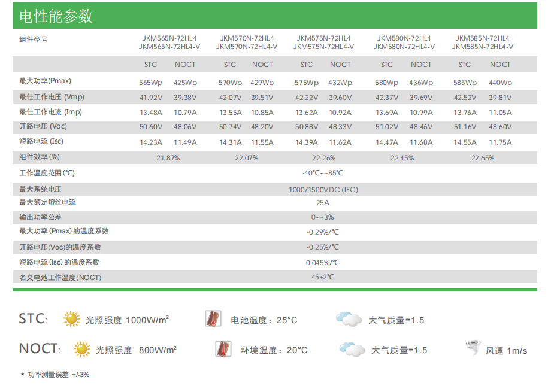Select the 1000/1500VDC (IEC) value
This screenshot has width=551, height=392.
(323, 190)
